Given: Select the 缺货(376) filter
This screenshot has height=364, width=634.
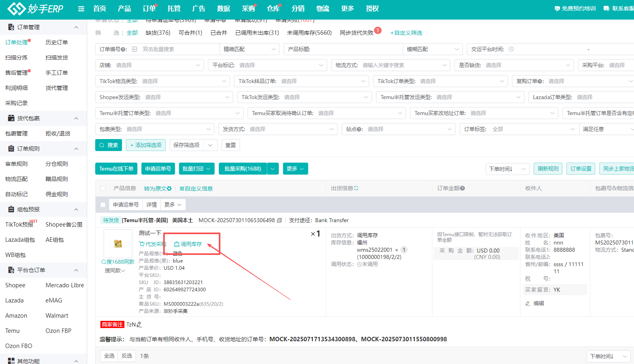Looking at the screenshot, I should click(158, 33).
